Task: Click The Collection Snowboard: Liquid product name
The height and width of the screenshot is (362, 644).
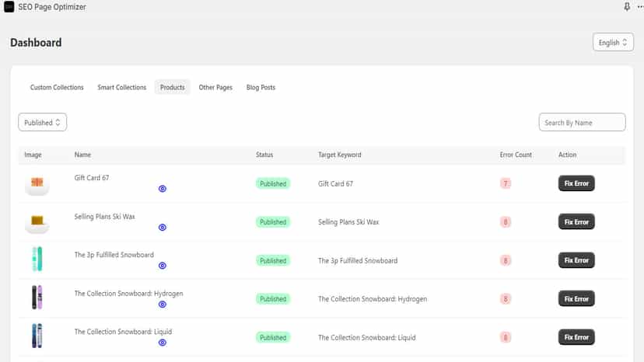Action: (123, 332)
